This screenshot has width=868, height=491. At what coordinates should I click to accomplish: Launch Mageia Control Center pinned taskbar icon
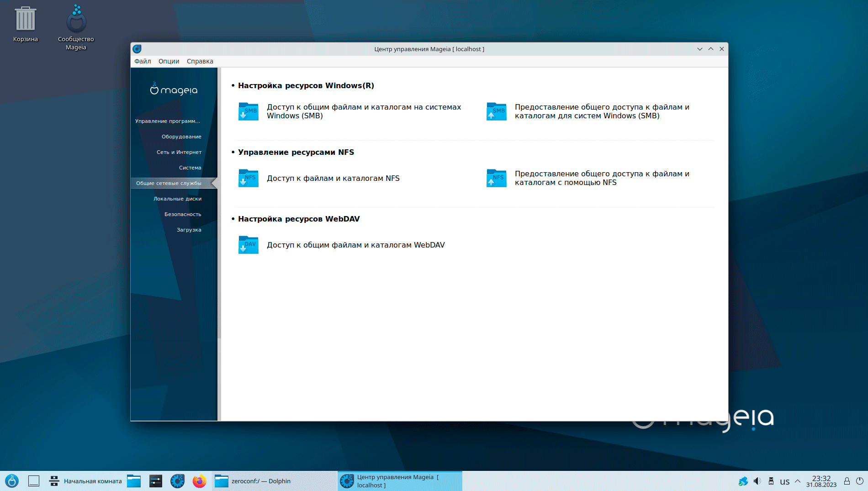pyautogui.click(x=178, y=481)
